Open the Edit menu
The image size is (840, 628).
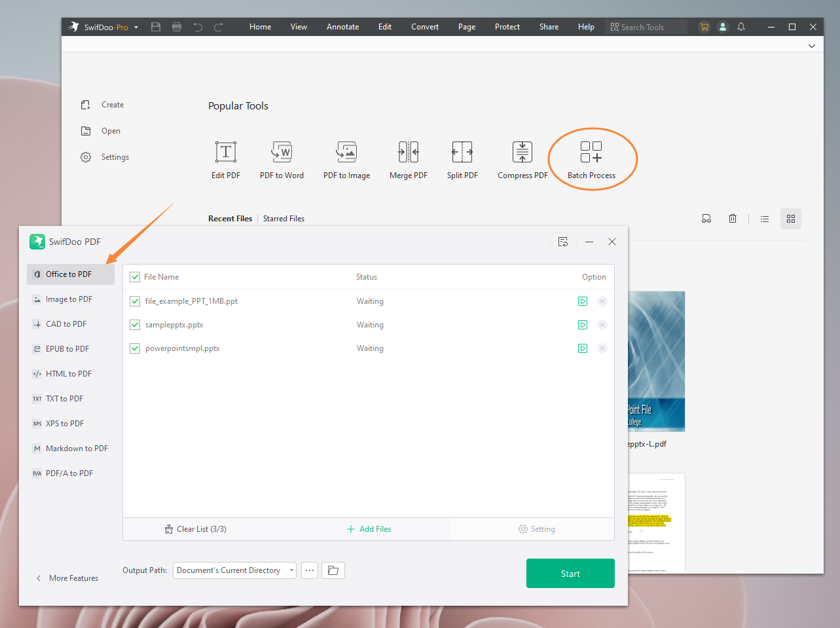[x=385, y=27]
